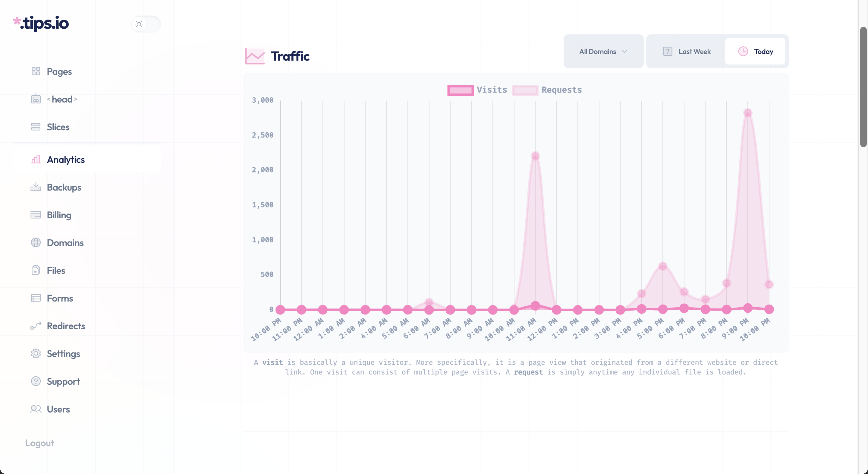The image size is (868, 474).
Task: Click the Users people icon
Action: 36,409
